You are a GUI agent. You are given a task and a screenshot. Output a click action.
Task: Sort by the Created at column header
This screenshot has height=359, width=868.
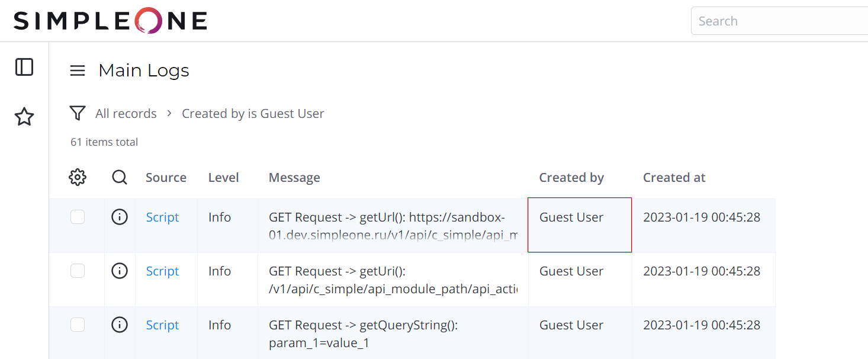674,178
